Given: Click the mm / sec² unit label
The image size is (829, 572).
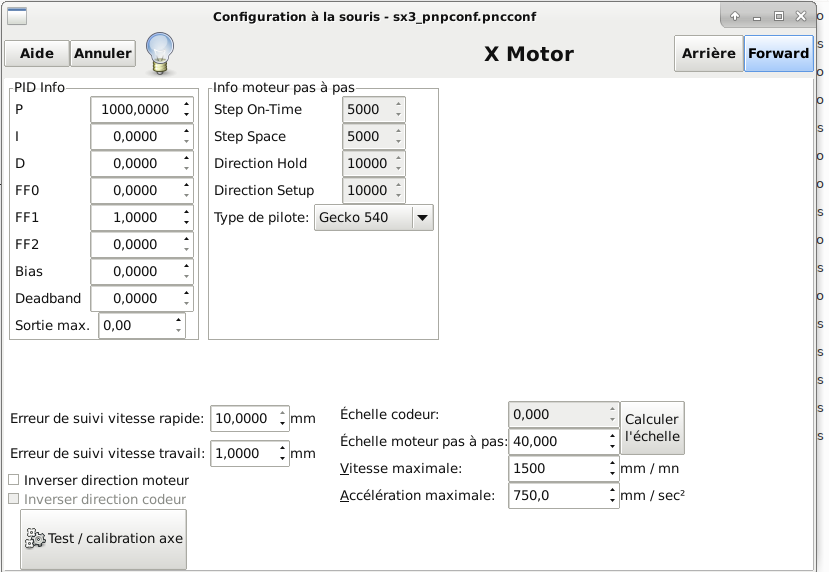Looking at the screenshot, I should click(652, 495).
